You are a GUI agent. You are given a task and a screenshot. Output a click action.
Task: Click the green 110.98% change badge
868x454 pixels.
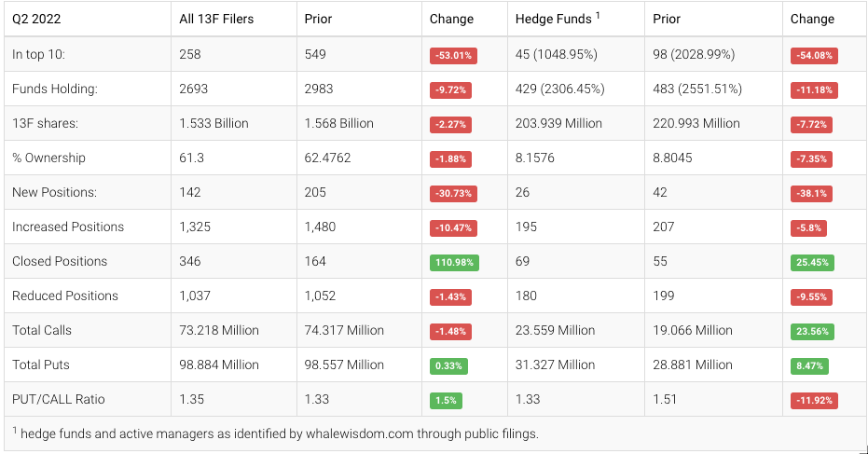pyautogui.click(x=452, y=262)
